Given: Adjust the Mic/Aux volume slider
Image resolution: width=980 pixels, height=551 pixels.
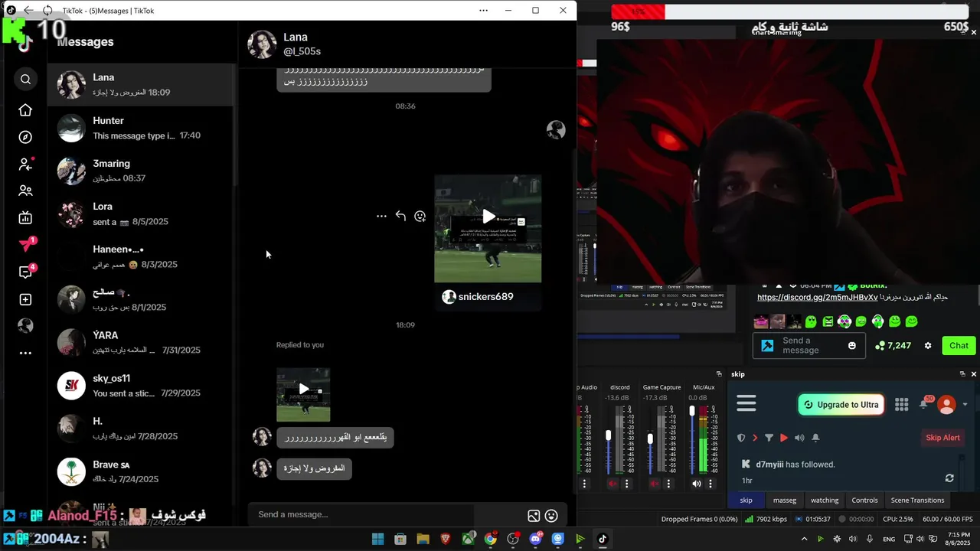Looking at the screenshot, I should pos(692,411).
